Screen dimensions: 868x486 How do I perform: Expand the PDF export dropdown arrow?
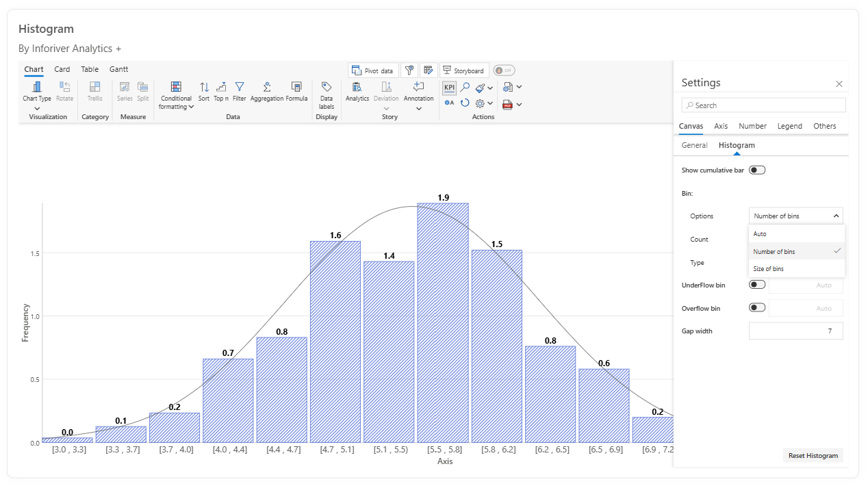519,104
